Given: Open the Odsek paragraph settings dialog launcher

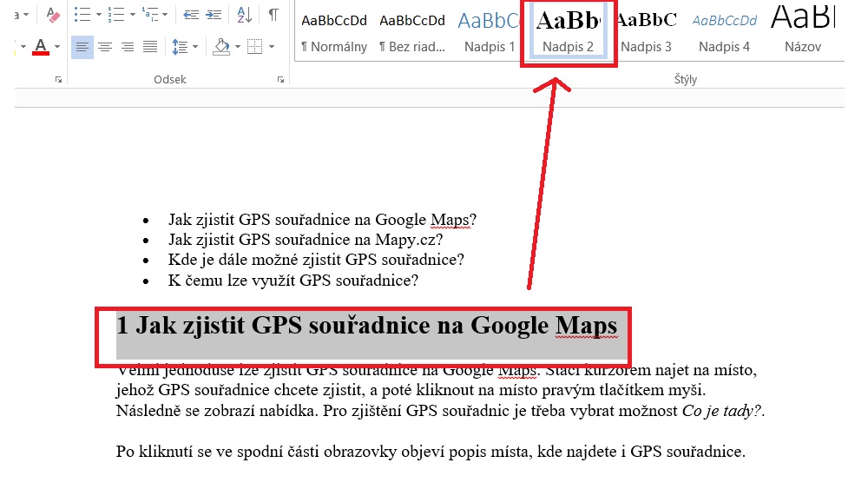Looking at the screenshot, I should pos(280,80).
